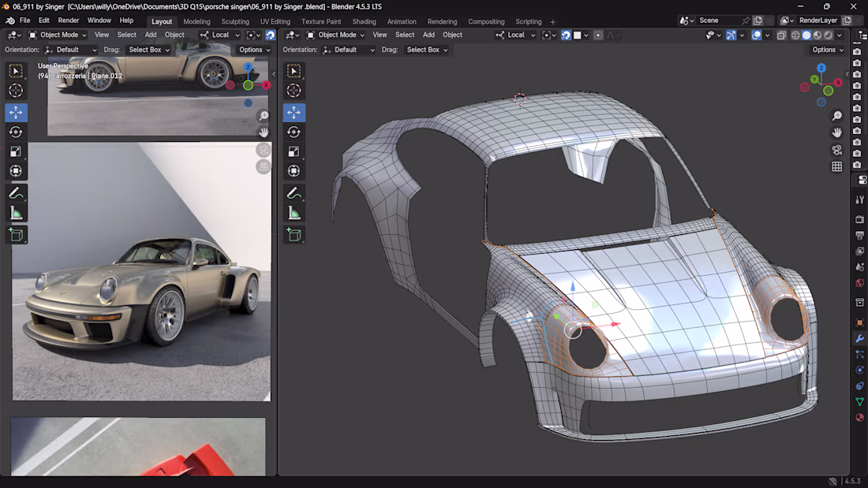The height and width of the screenshot is (488, 868).
Task: Switch to the Sculpting workspace tab
Action: (234, 21)
